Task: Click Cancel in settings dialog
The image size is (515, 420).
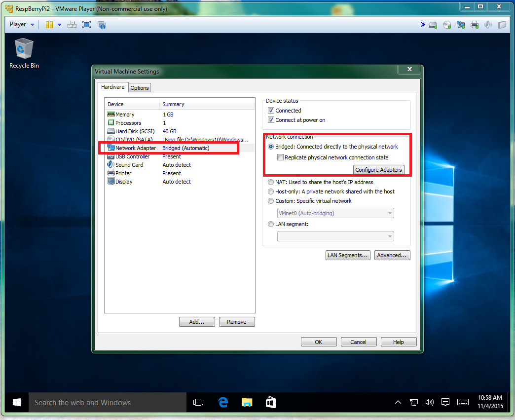Action: (358, 342)
